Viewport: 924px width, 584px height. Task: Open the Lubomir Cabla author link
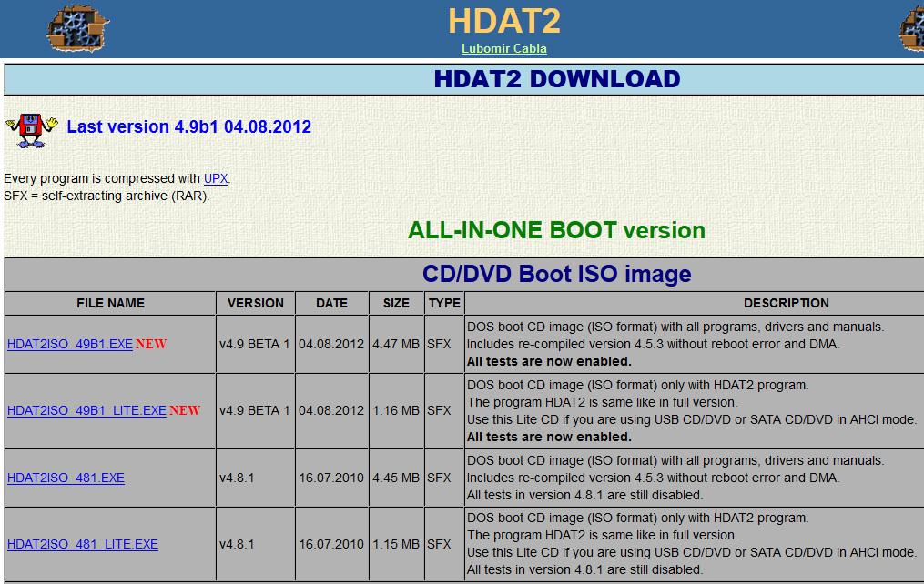pos(503,49)
